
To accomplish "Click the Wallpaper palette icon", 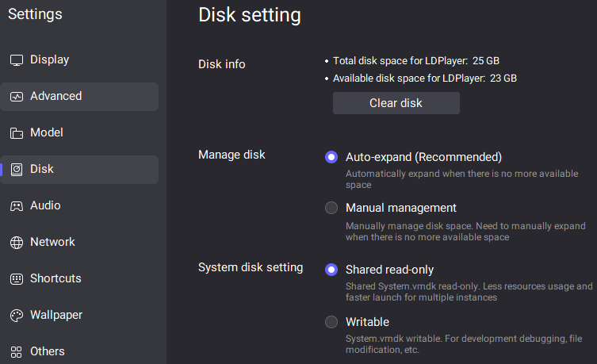I will tap(17, 316).
